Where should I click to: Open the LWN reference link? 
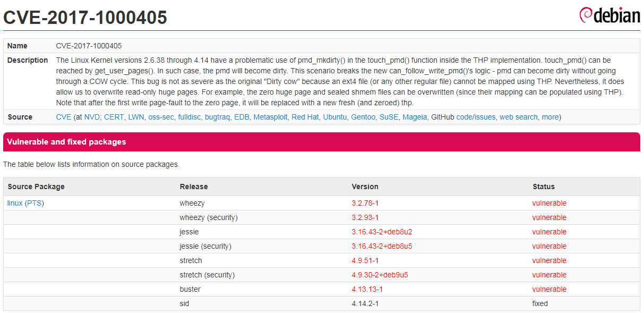pyautogui.click(x=136, y=117)
